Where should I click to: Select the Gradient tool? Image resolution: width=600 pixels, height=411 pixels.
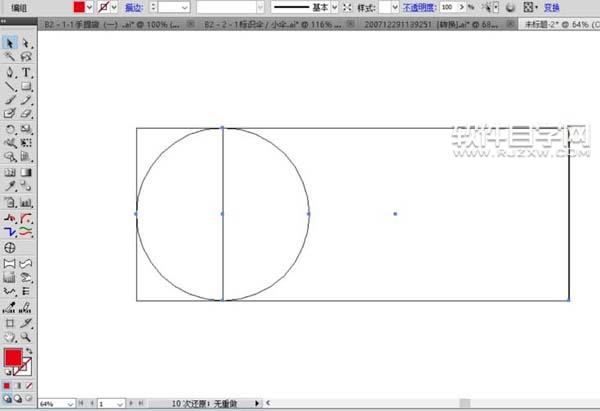(26, 172)
